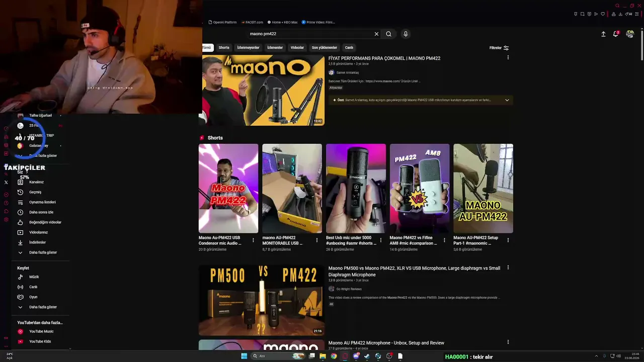Open Discord from the taskbar
This screenshot has height=362, width=644.
click(356, 356)
